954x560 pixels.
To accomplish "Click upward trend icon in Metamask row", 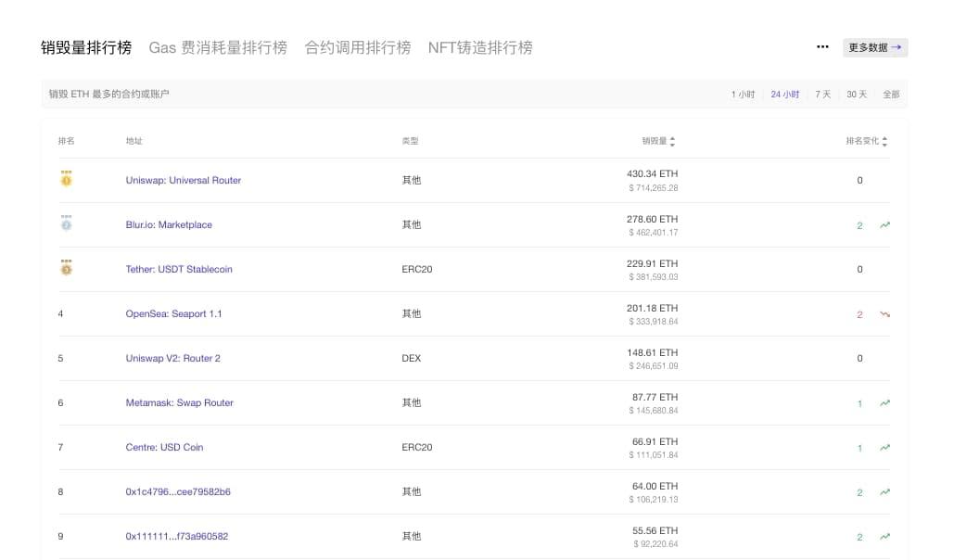I will coord(884,403).
